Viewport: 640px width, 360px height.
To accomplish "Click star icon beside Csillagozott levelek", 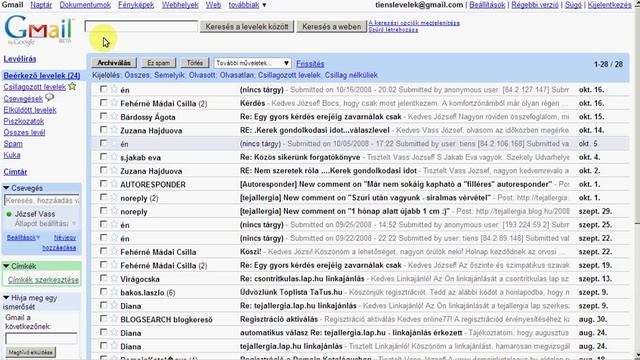I will coord(72,86).
